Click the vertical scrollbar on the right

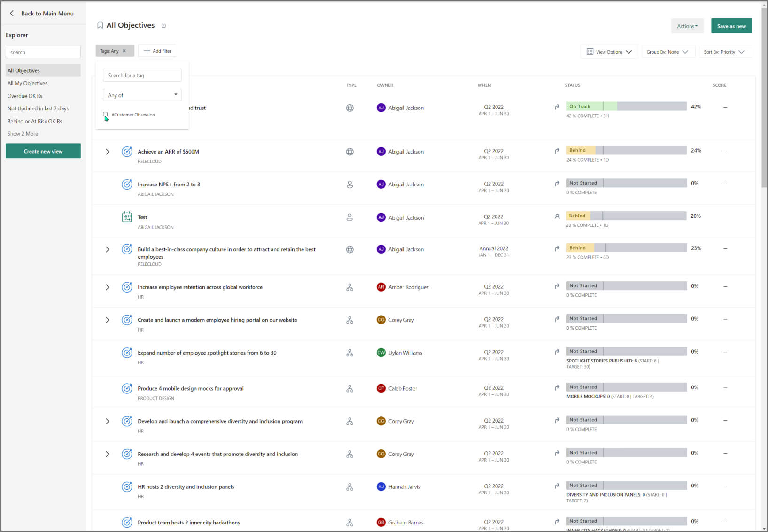point(764,99)
